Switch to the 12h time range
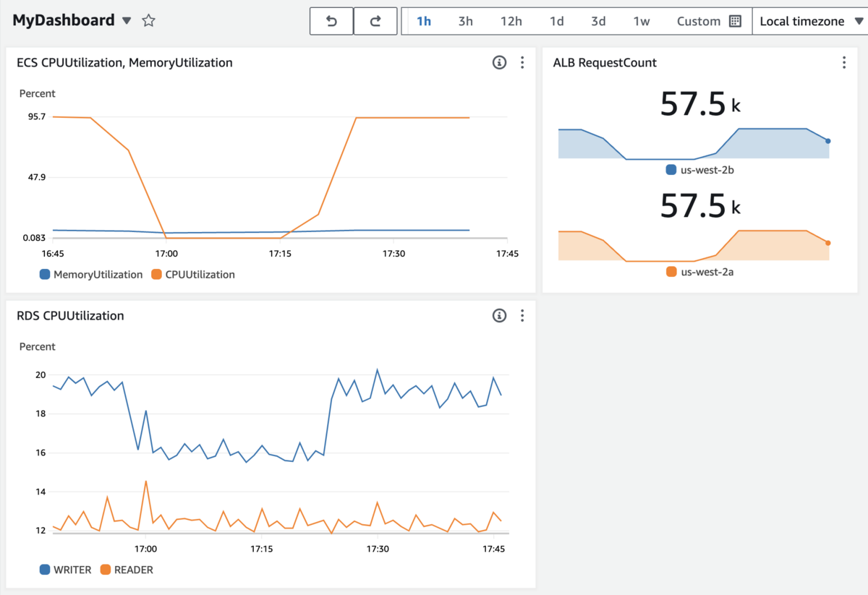 [x=511, y=21]
